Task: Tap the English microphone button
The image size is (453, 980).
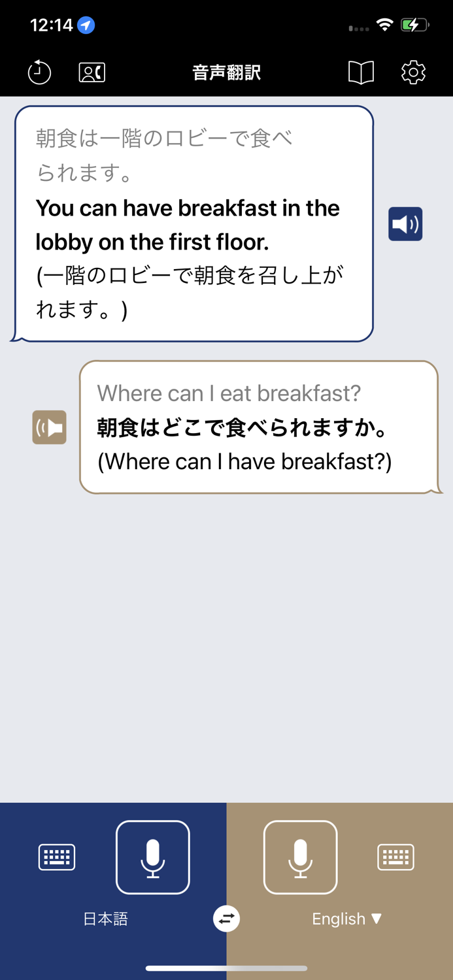Action: (x=301, y=857)
